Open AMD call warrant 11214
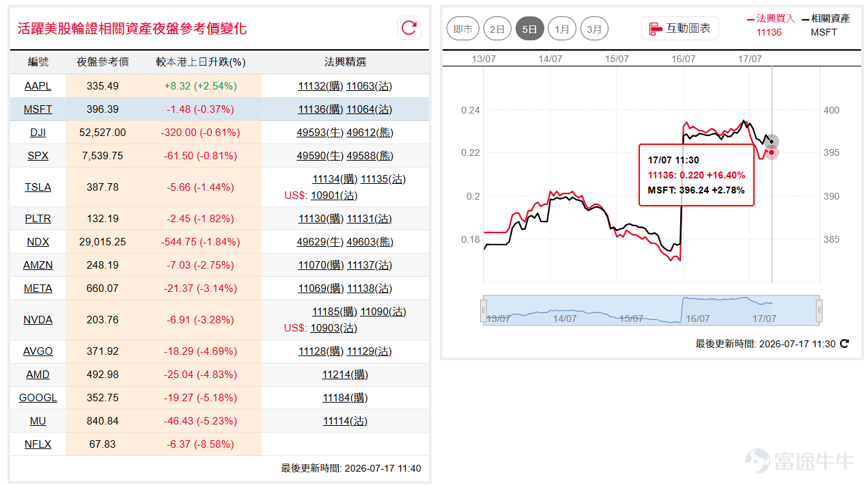 [x=346, y=375]
